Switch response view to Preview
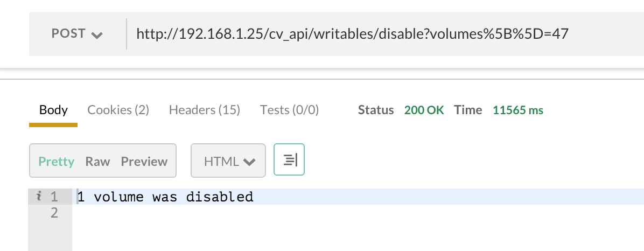This screenshot has width=644, height=251. click(144, 161)
